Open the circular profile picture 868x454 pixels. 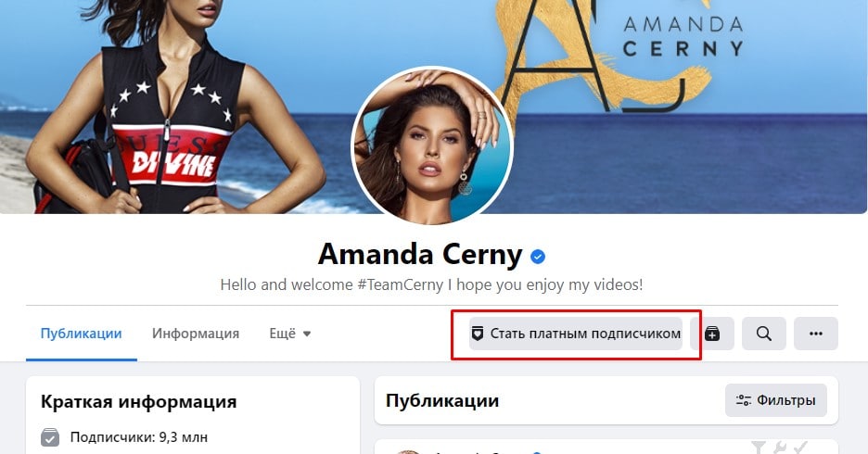432,146
